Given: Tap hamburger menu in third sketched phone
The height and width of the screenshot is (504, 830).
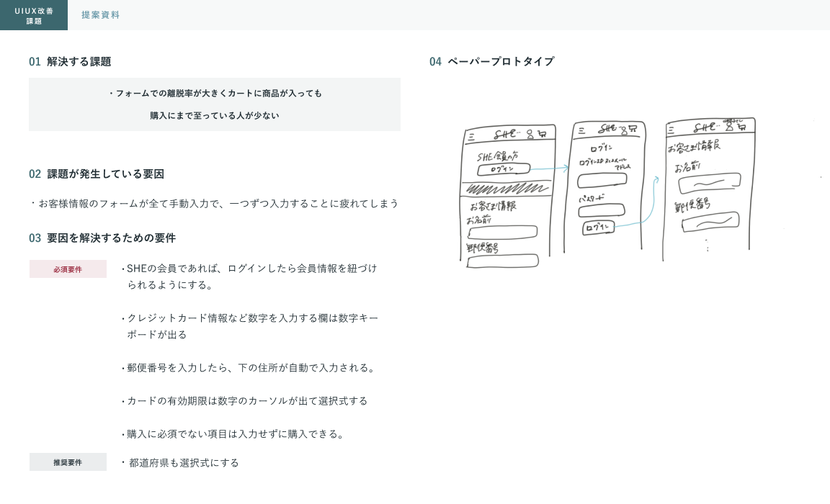Looking at the screenshot, I should 671,130.
